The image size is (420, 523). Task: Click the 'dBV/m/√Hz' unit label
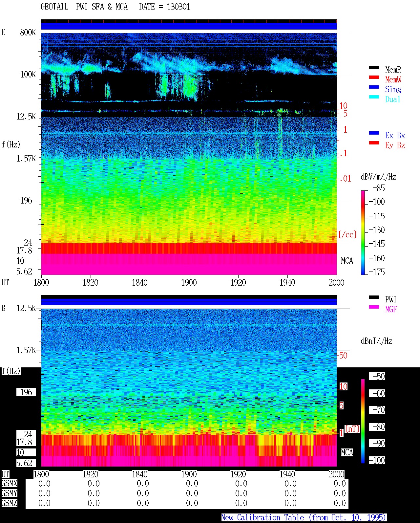[x=378, y=177]
